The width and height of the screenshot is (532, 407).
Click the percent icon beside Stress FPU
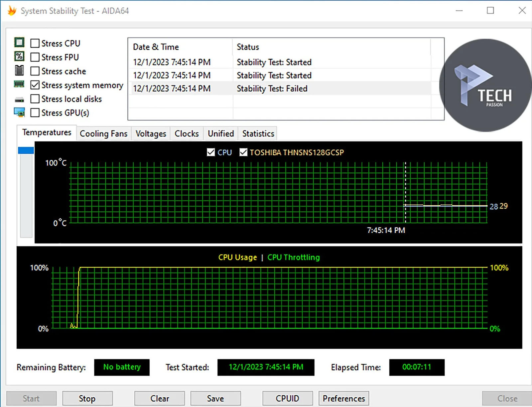[x=19, y=56]
